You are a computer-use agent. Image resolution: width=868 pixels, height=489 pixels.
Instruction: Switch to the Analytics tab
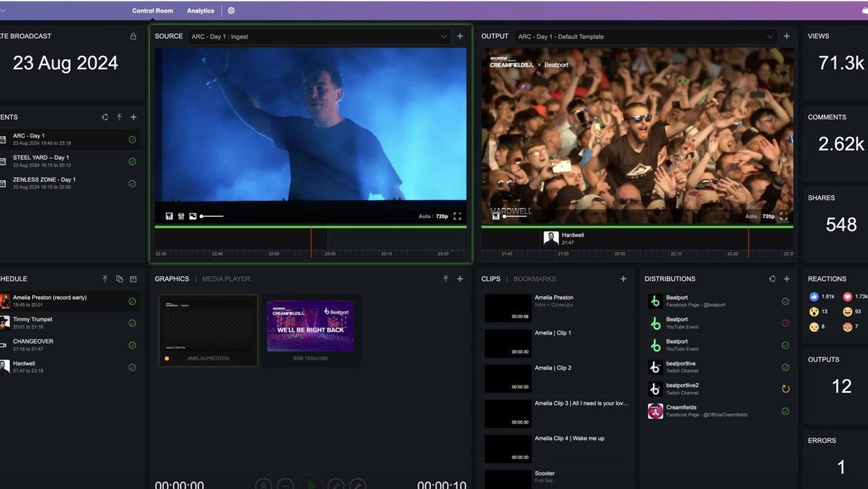pos(200,11)
